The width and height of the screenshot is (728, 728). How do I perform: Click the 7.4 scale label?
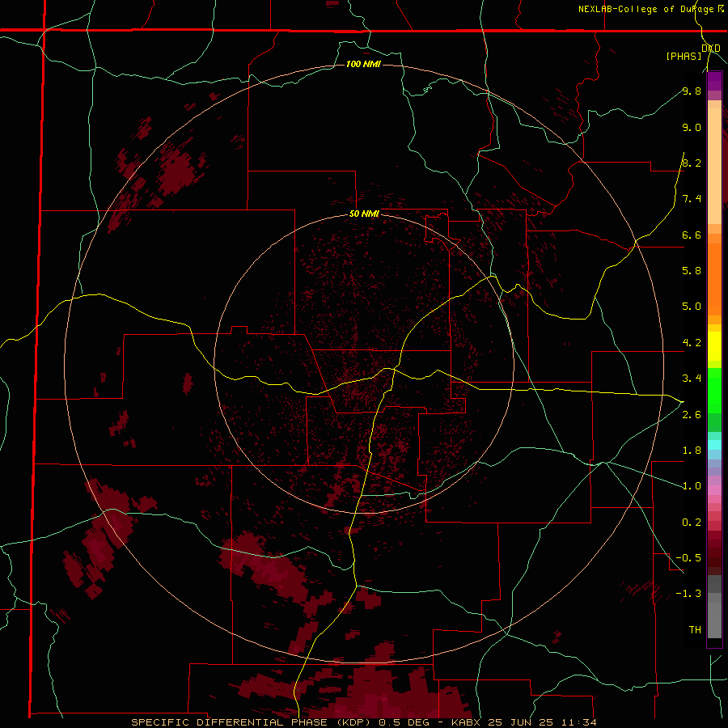pyautogui.click(x=692, y=199)
